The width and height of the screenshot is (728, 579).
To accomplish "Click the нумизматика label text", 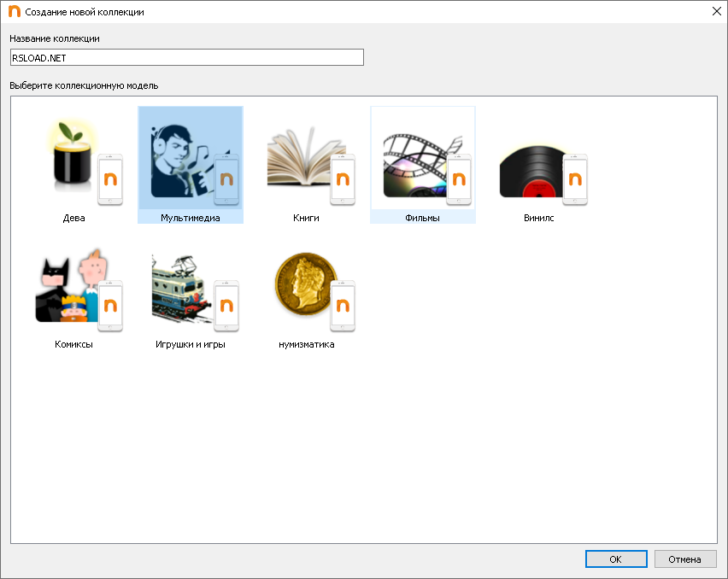I will point(307,345).
